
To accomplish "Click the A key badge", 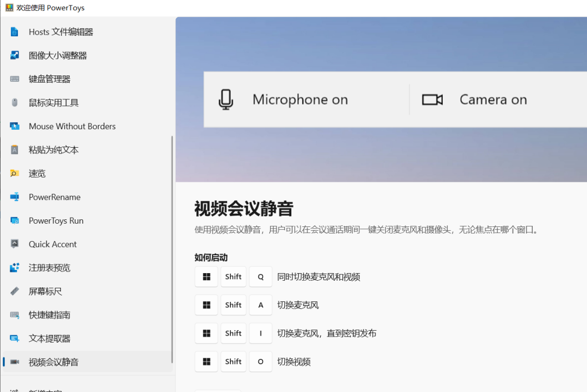I will click(x=260, y=305).
